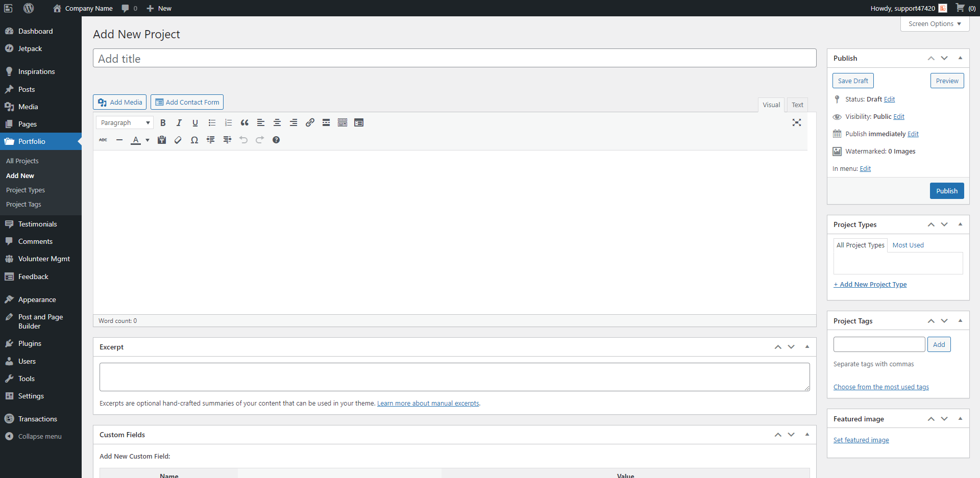This screenshot has height=478, width=980.
Task: Align text left
Action: (x=261, y=123)
